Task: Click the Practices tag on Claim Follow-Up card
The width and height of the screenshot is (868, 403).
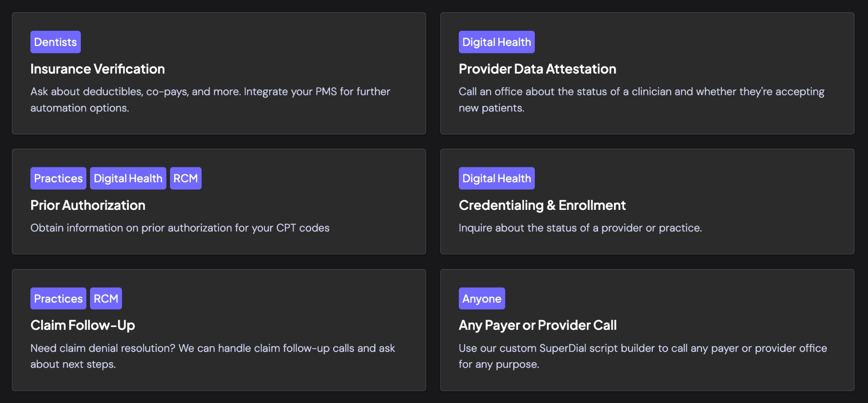Action: (x=58, y=299)
